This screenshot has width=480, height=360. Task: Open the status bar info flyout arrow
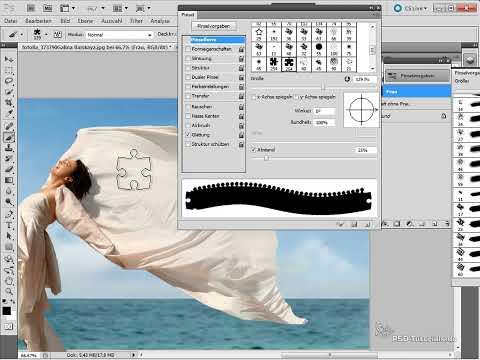pos(134,355)
